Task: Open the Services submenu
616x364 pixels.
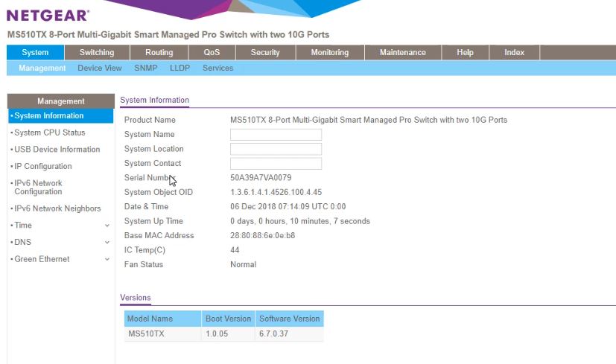Action: pyautogui.click(x=218, y=68)
